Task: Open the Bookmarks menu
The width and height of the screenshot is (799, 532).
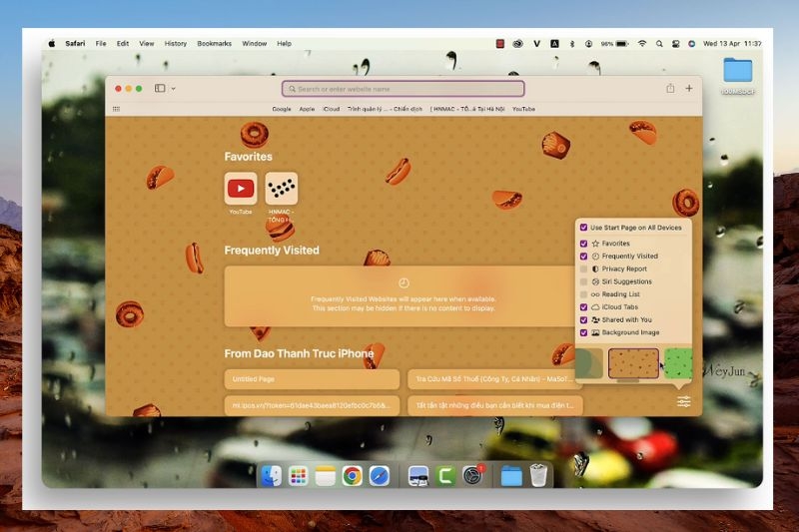Action: (214, 44)
